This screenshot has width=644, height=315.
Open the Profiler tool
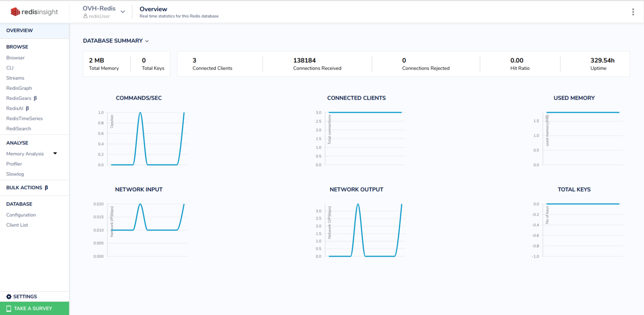pos(14,164)
